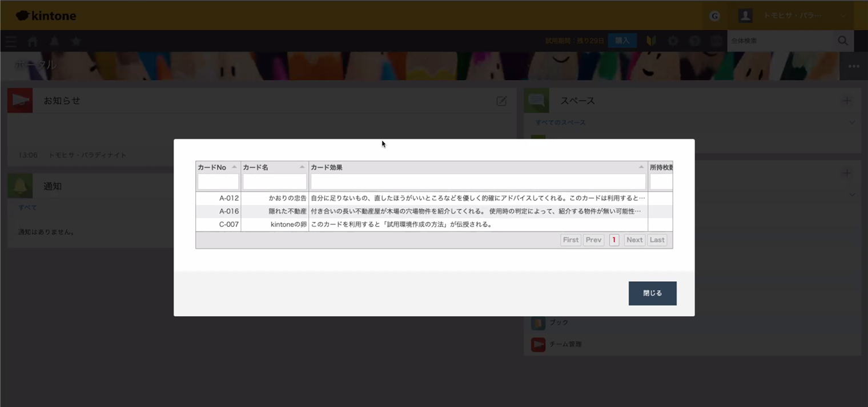Open the すべてのスペース link
This screenshot has width=868, height=407.
(x=560, y=122)
